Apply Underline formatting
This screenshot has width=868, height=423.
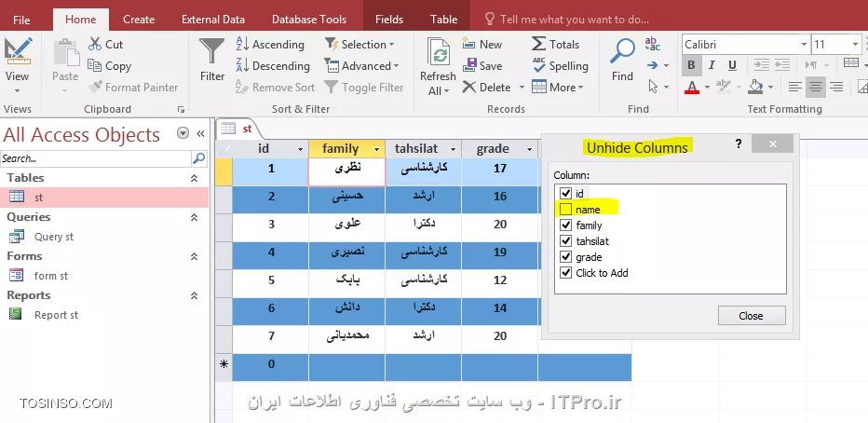(732, 65)
